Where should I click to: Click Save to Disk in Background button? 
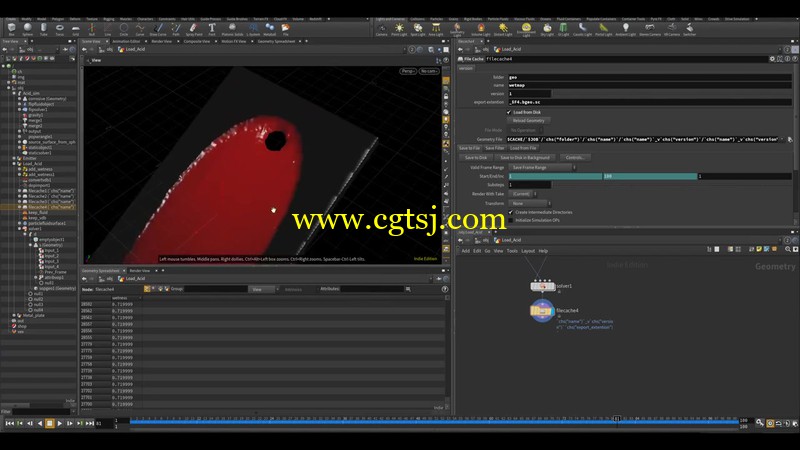pyautogui.click(x=525, y=158)
